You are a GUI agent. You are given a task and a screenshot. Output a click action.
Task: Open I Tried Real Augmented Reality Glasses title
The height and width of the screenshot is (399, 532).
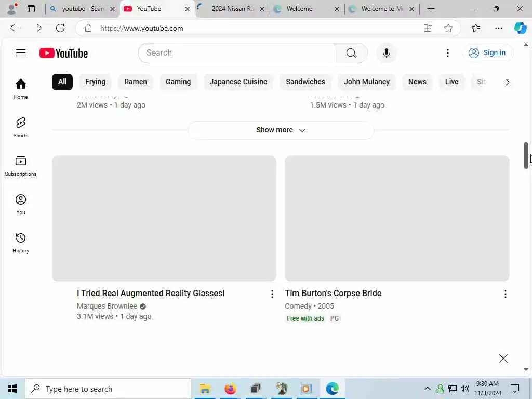click(151, 293)
